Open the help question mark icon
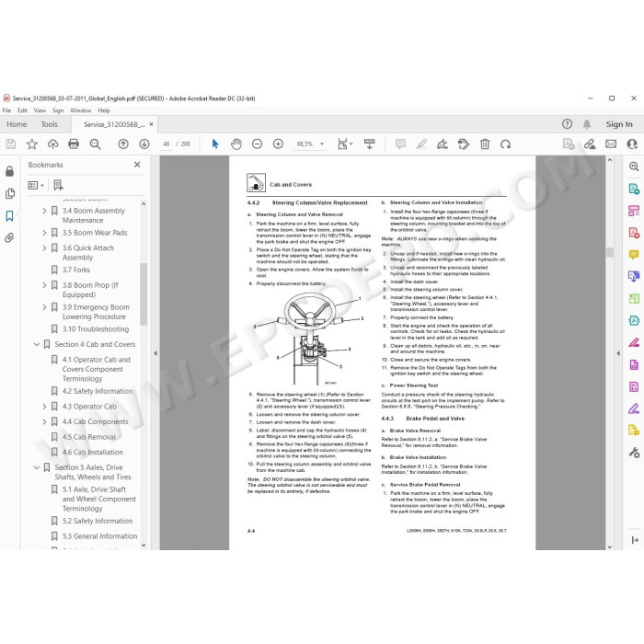The image size is (644, 644). click(567, 124)
